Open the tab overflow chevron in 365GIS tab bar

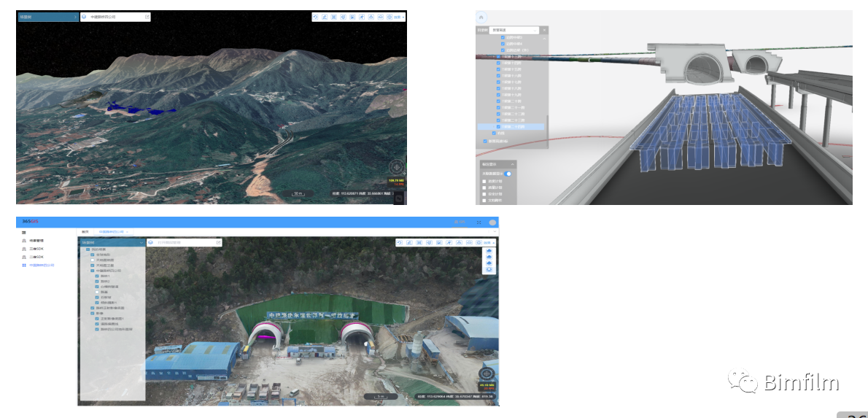pyautogui.click(x=495, y=231)
